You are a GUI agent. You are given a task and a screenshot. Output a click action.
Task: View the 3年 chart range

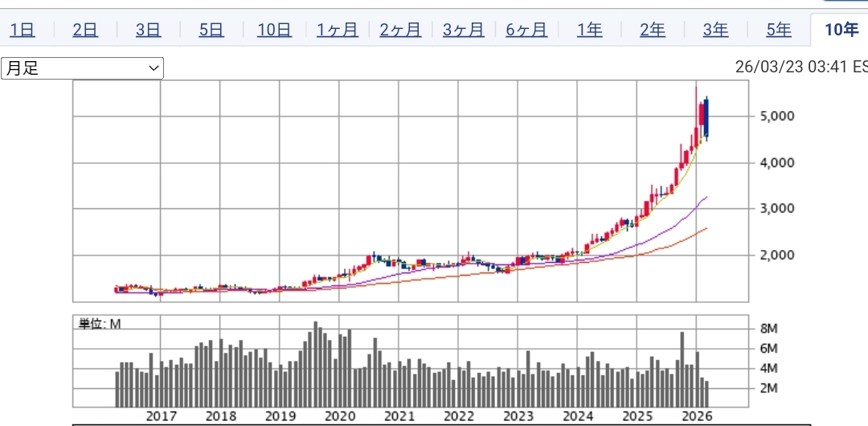715,31
